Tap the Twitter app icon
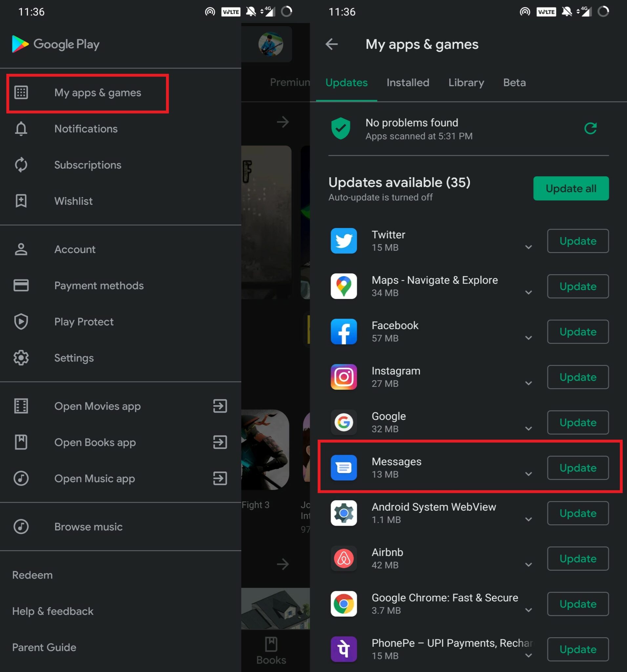The image size is (627, 672). point(344,241)
